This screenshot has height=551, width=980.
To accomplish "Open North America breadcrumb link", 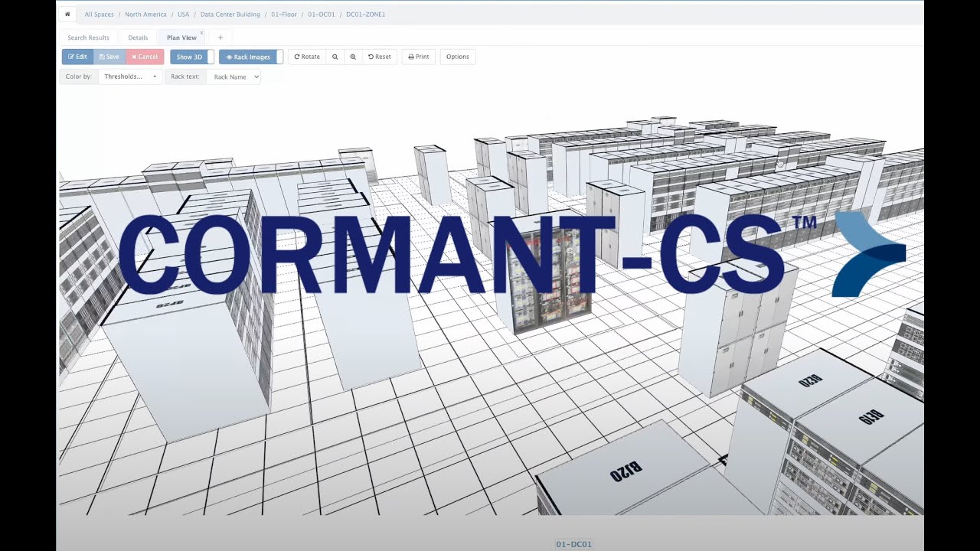I will pyautogui.click(x=145, y=15).
